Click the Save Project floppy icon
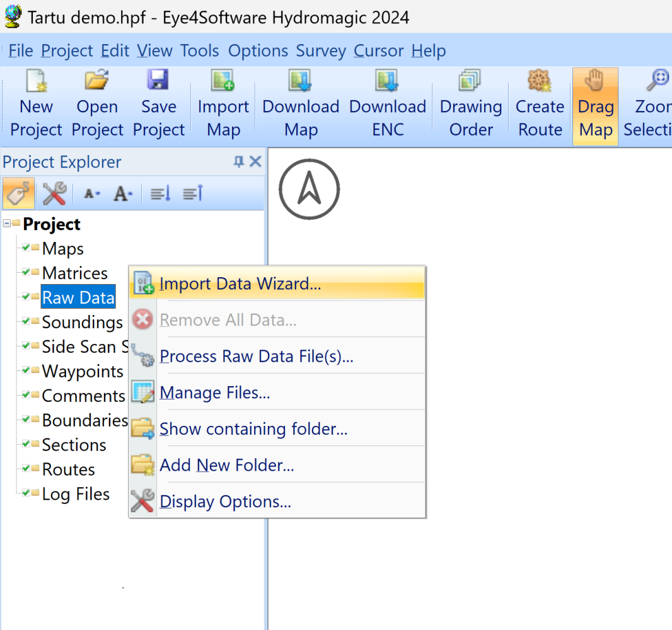The width and height of the screenshot is (672, 630). click(158, 79)
